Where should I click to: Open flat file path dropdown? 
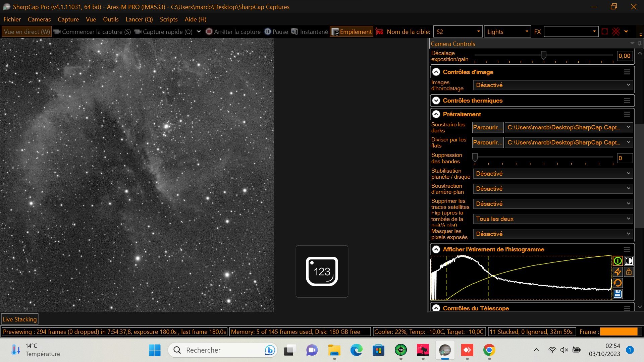point(569,142)
